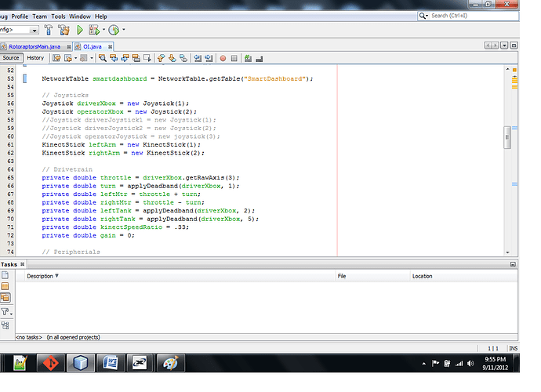Click the group tasks tree icon

5,325
